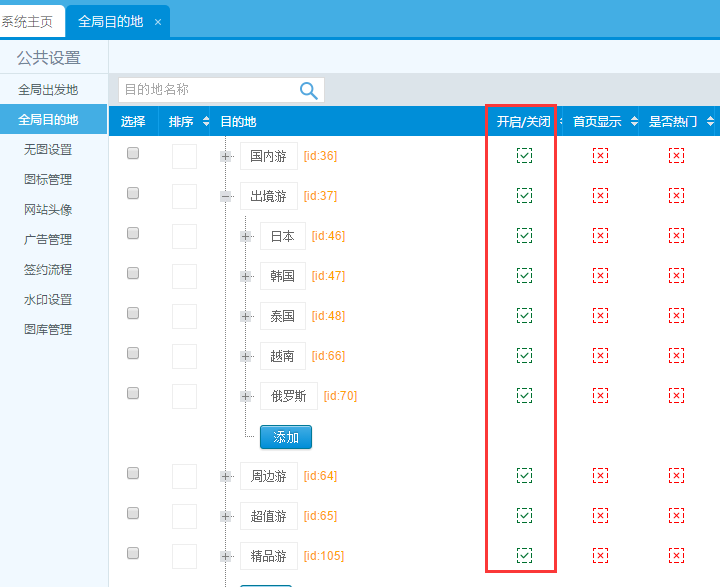The height and width of the screenshot is (587, 720).
Task: Expand the 俄罗斯 tree node
Action: click(246, 396)
